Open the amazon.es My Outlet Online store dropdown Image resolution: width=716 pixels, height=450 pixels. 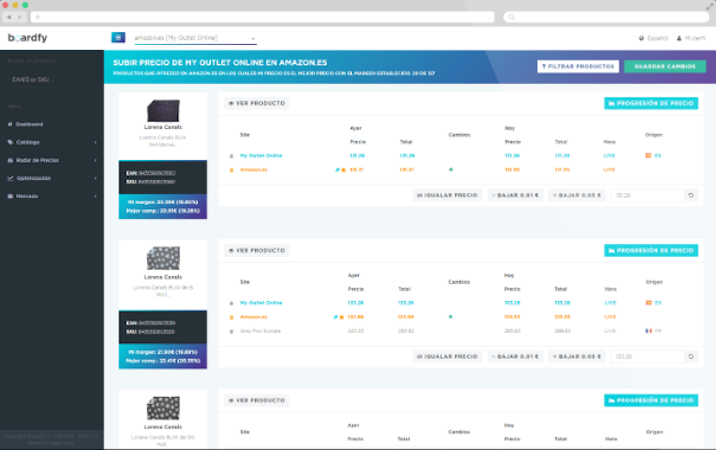point(195,38)
